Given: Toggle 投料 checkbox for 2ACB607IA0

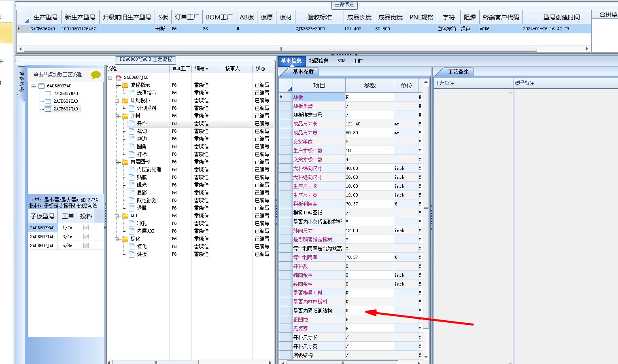Looking at the screenshot, I should click(86, 237).
